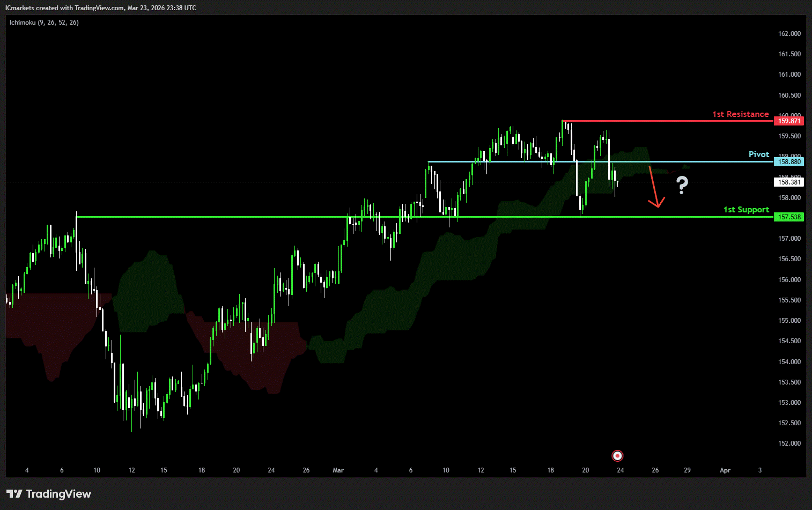Image resolution: width=812 pixels, height=510 pixels.
Task: Click the green 157.538 support price tag
Action: [789, 217]
